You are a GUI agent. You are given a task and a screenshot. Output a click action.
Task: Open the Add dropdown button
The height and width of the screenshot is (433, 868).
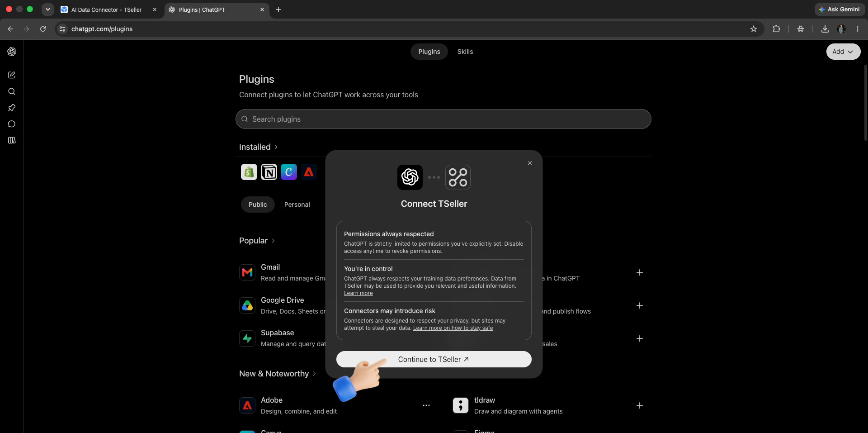coord(843,52)
